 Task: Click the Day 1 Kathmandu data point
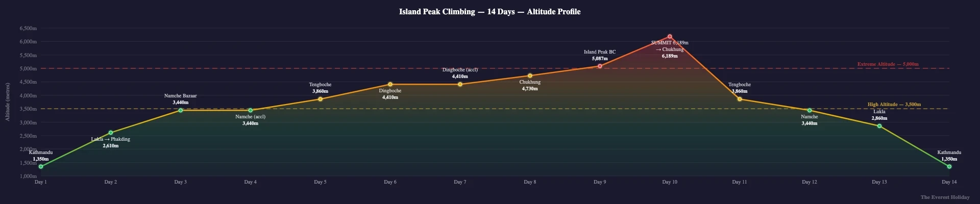click(41, 167)
